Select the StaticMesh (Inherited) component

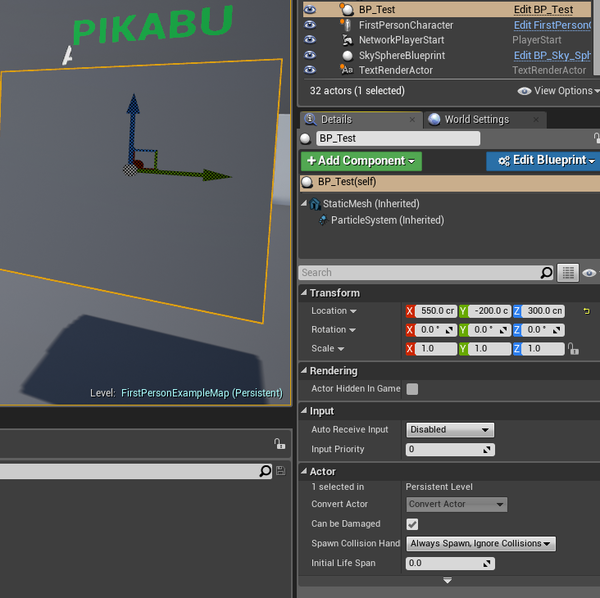click(363, 204)
